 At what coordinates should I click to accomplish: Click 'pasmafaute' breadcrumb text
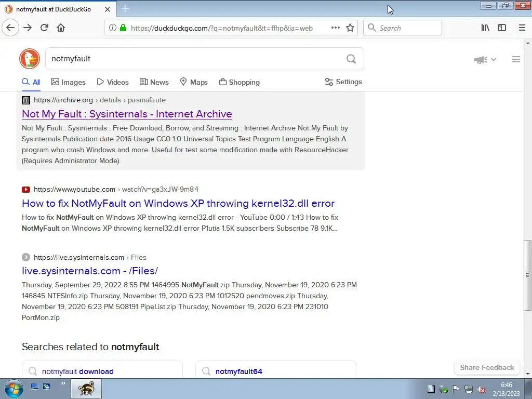147,100
